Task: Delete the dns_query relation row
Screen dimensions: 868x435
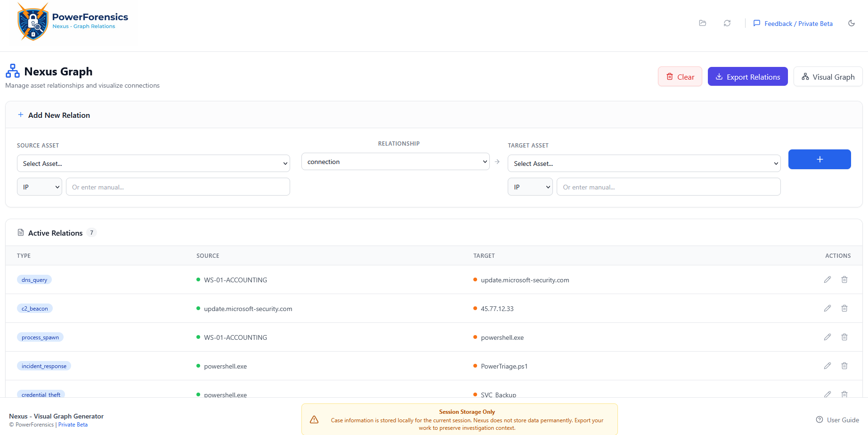Action: [844, 279]
